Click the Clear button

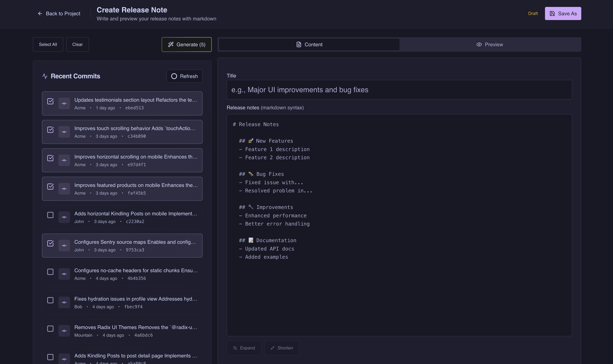click(77, 44)
